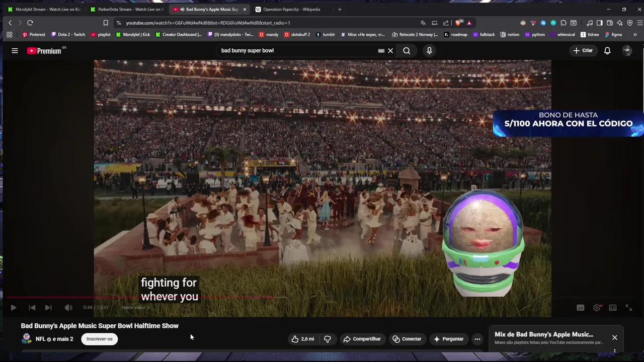
Task: Open player settings gear
Action: (597, 308)
